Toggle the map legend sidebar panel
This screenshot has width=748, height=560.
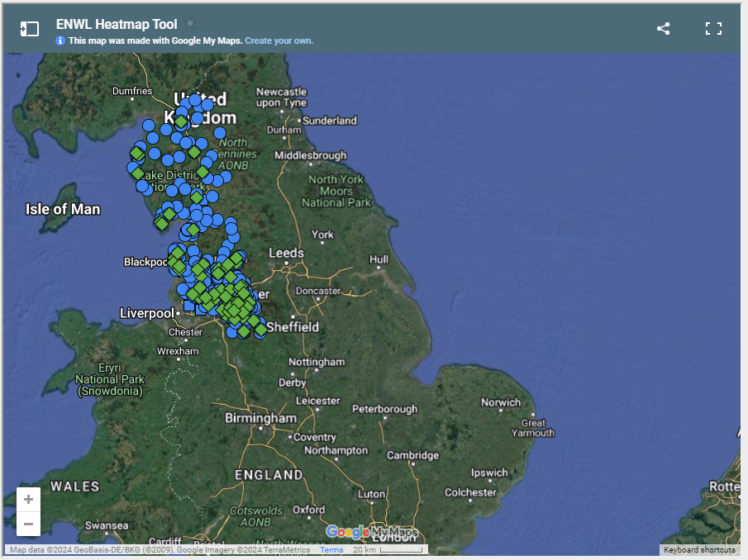[30, 29]
